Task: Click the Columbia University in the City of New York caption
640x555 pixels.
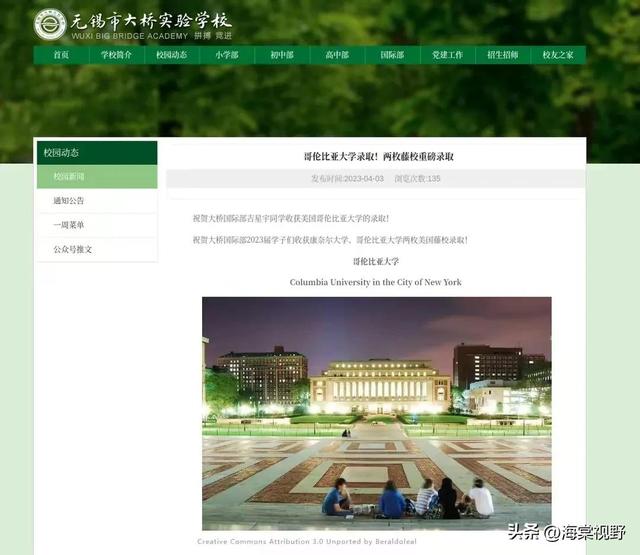Action: [x=376, y=282]
